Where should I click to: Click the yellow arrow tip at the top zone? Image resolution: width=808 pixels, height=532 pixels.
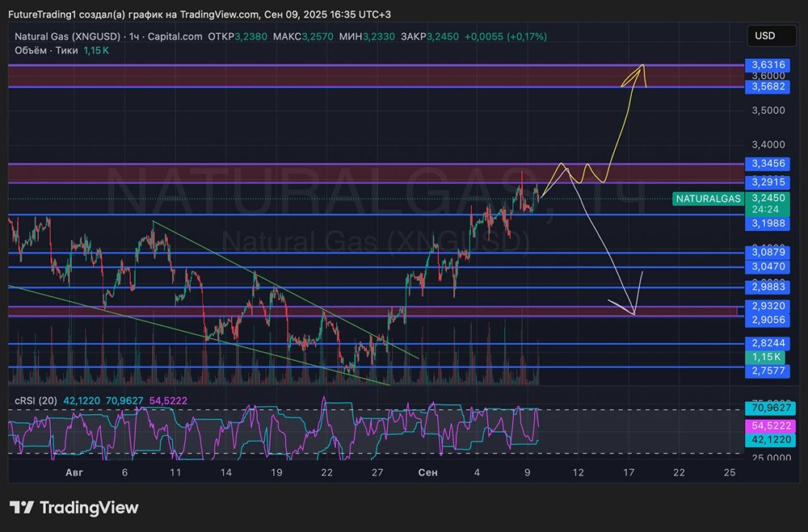642,65
